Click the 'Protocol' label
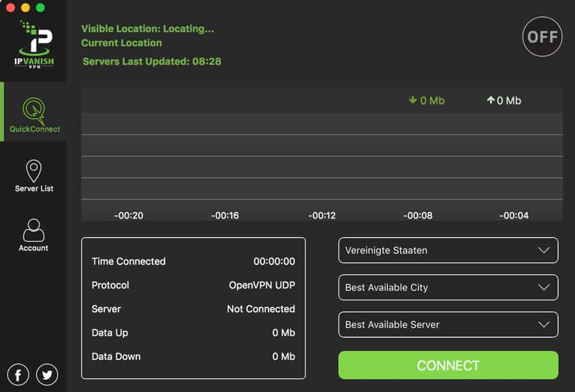This screenshot has height=392, width=575. pyautogui.click(x=110, y=285)
